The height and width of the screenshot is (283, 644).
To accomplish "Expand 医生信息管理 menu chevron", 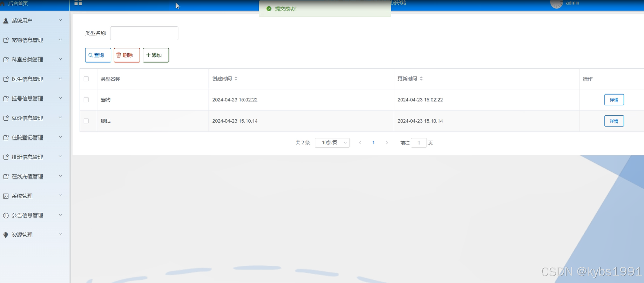I will (60, 79).
